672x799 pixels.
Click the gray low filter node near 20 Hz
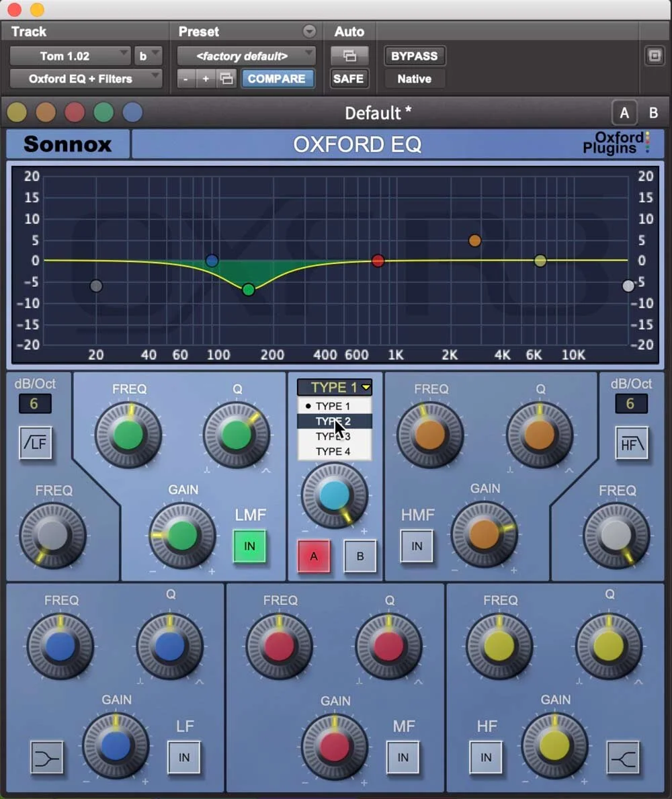(x=96, y=286)
